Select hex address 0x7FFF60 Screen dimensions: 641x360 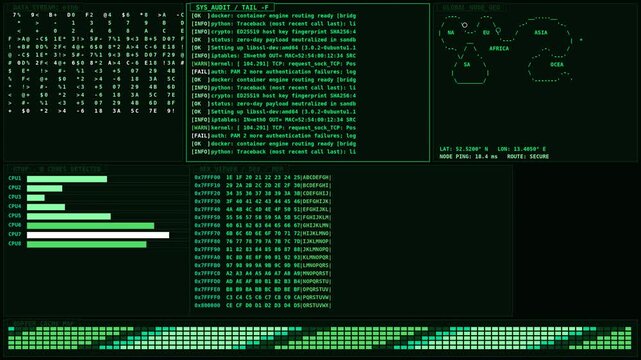[x=207, y=225]
